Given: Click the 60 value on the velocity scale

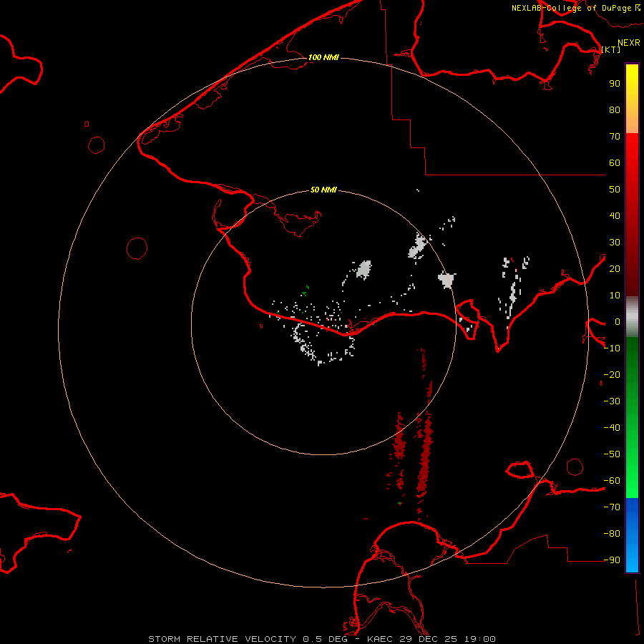Looking at the screenshot, I should click(615, 162).
